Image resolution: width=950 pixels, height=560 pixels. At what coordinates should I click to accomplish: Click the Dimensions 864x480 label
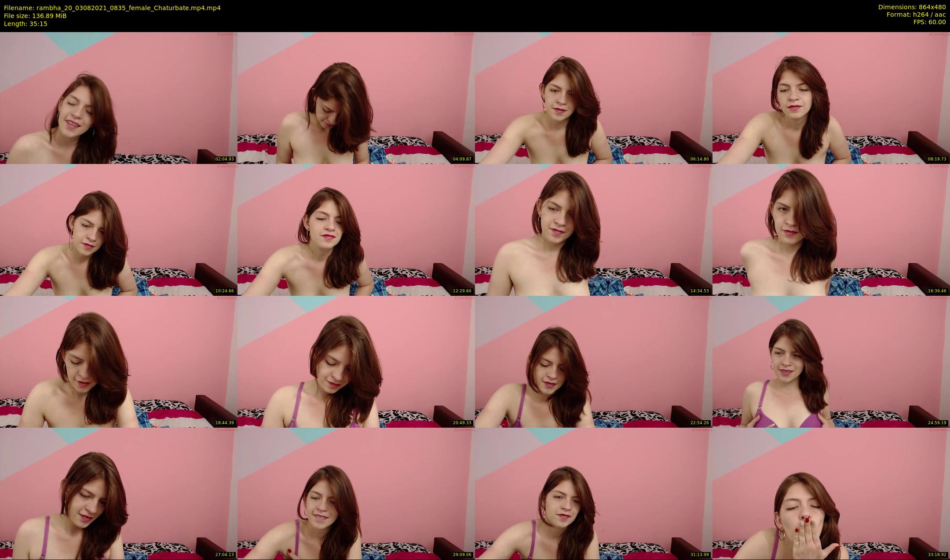click(912, 7)
